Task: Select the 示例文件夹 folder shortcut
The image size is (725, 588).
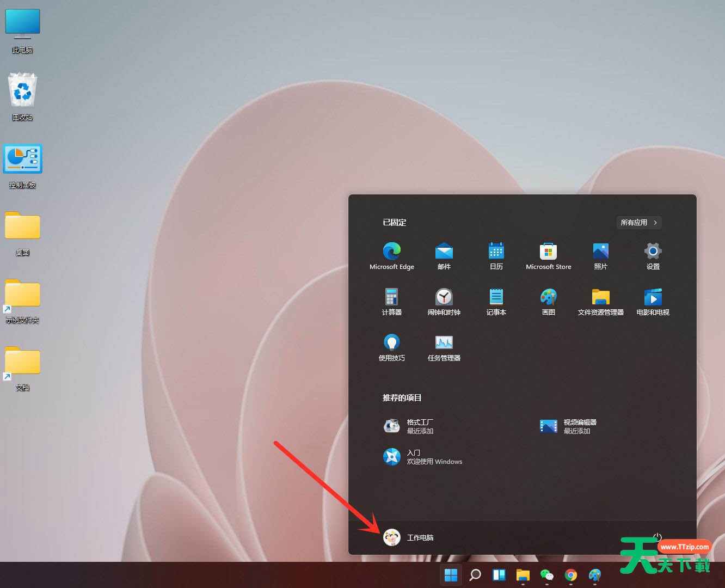Action: [22, 301]
